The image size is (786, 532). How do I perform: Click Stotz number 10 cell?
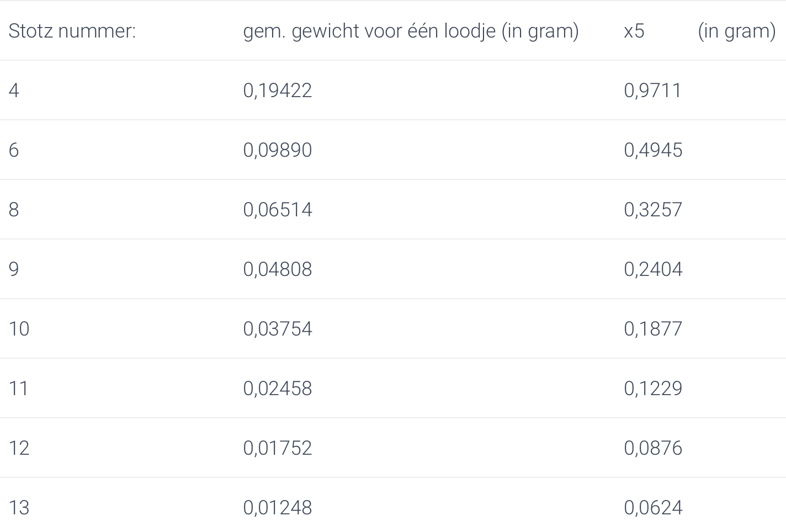pyautogui.click(x=19, y=329)
